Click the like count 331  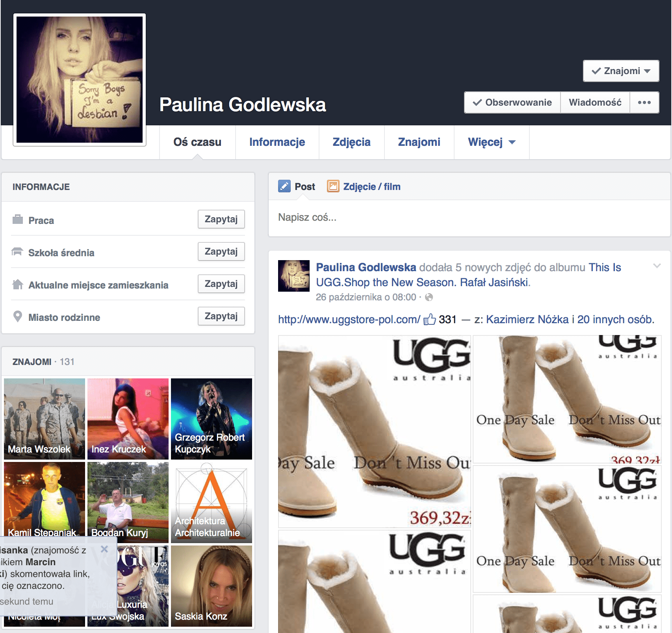447,319
